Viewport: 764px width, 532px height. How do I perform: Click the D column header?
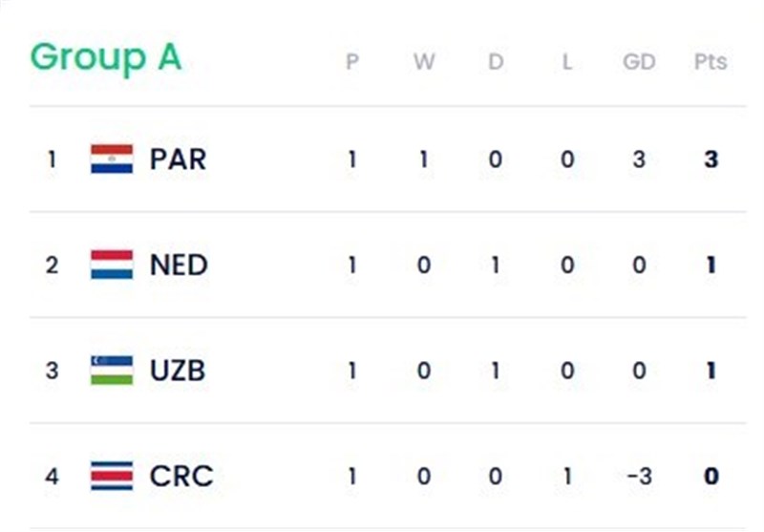click(495, 62)
